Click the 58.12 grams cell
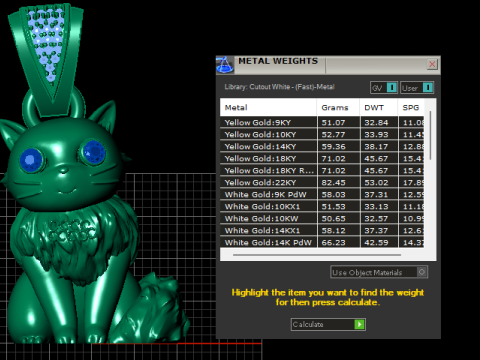 pyautogui.click(x=339, y=230)
